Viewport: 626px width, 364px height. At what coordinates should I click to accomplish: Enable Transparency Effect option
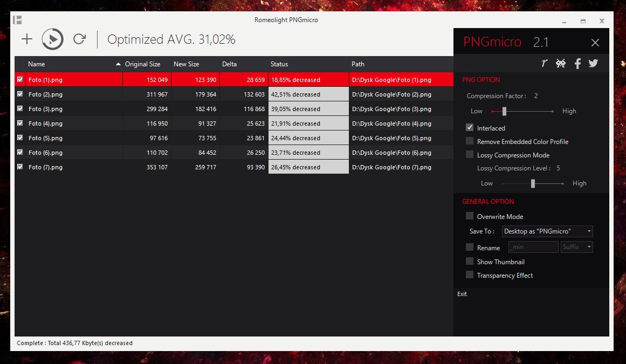(470, 274)
